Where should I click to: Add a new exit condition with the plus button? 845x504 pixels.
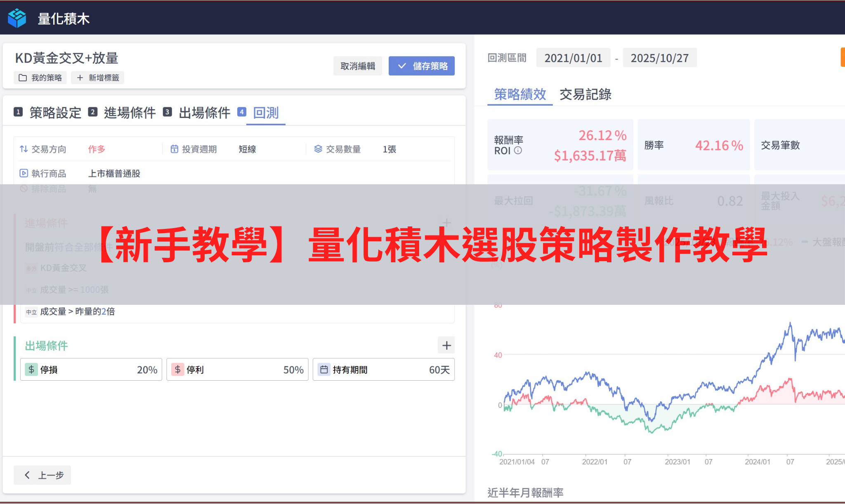[x=446, y=345]
